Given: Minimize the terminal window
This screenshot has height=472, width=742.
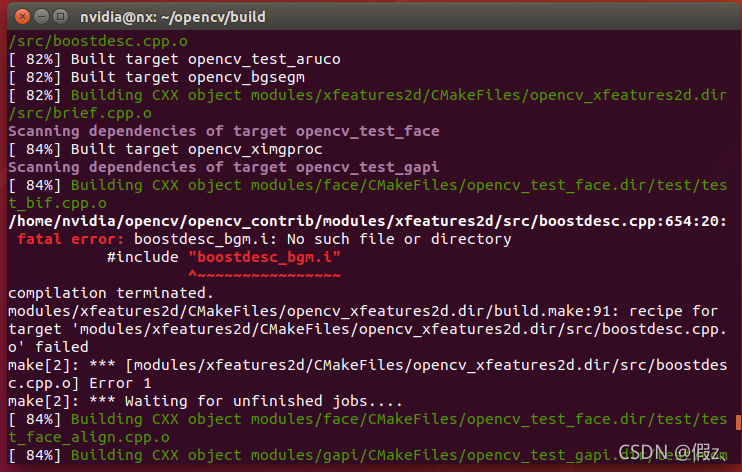Looking at the screenshot, I should pyautogui.click(x=42, y=17).
